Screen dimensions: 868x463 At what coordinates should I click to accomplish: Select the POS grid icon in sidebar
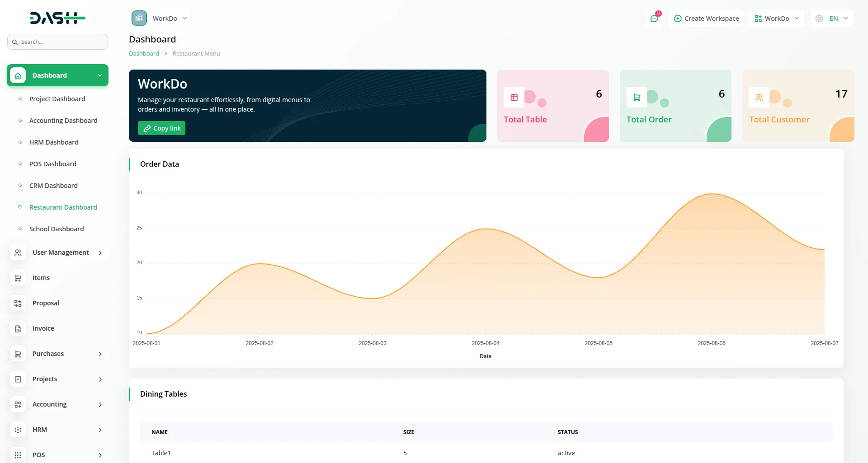[18, 455]
